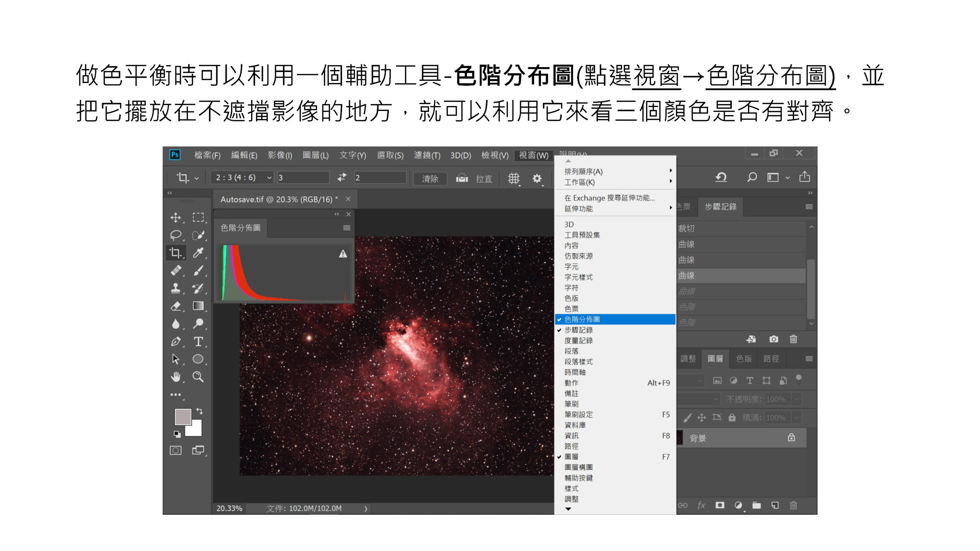The image size is (980, 551).
Task: Open the crop aspect ratio dropdown
Action: [x=269, y=178]
